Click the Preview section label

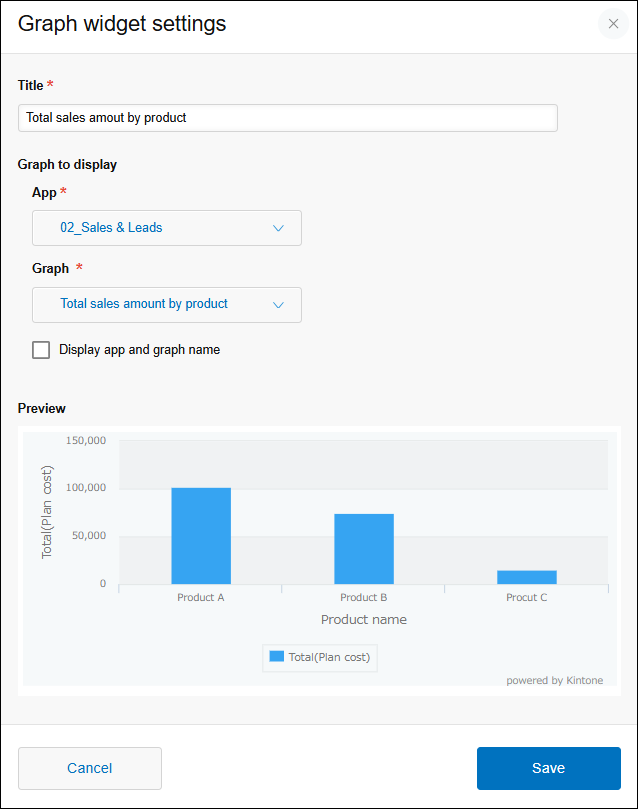42,408
